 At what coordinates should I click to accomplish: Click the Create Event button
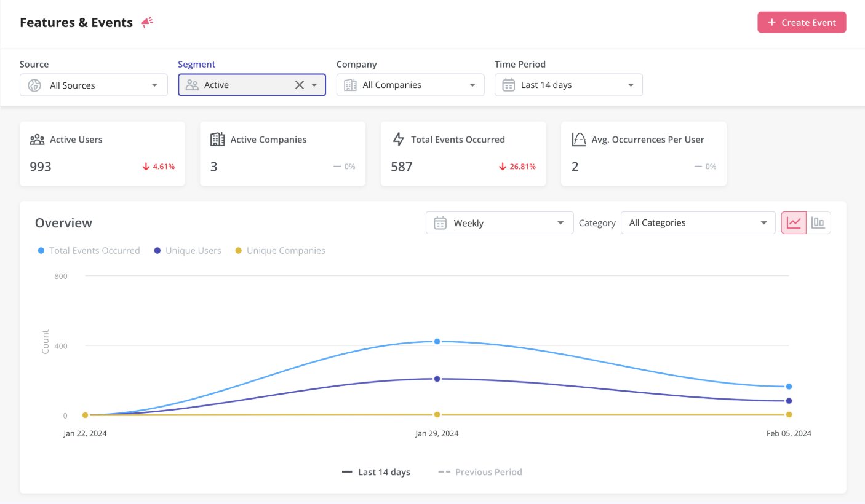coord(802,22)
